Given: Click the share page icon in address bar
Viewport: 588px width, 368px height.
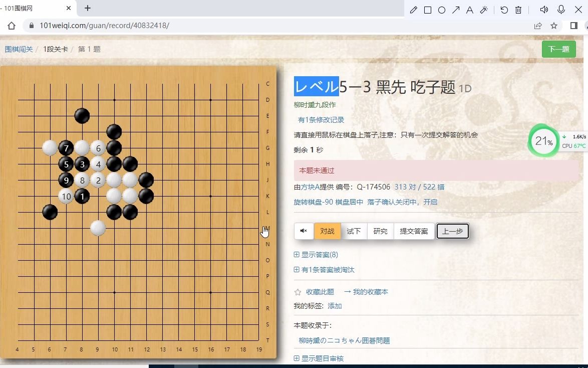Looking at the screenshot, I should click(538, 26).
